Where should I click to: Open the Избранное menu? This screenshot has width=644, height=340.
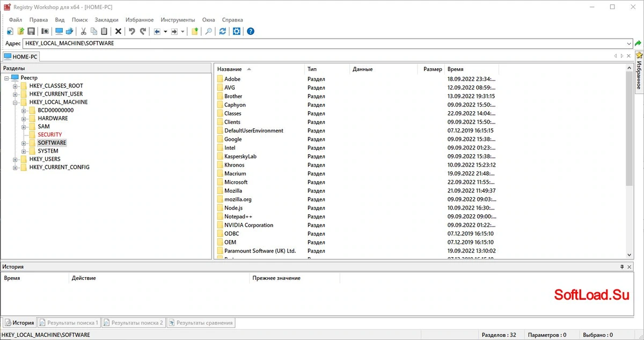click(x=140, y=20)
